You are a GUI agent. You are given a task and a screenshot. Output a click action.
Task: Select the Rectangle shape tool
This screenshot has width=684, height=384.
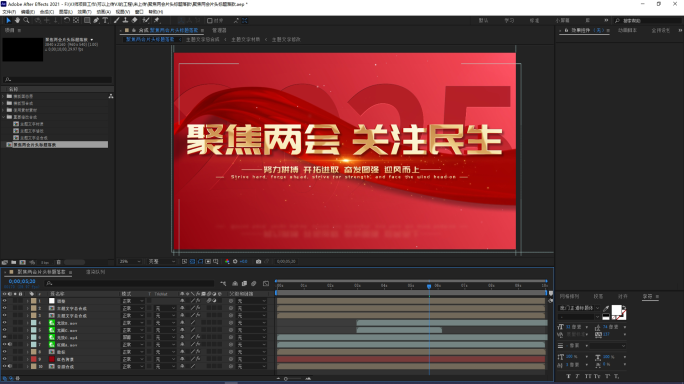click(87, 21)
